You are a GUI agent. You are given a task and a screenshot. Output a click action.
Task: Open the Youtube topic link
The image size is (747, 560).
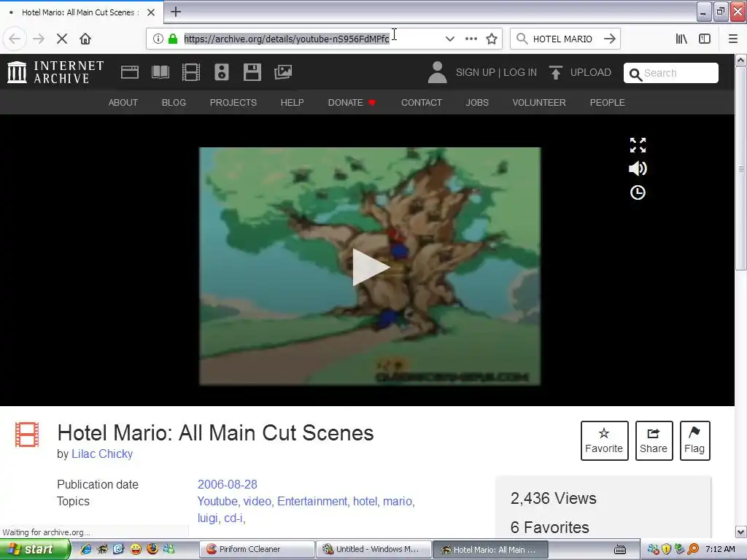click(x=217, y=501)
